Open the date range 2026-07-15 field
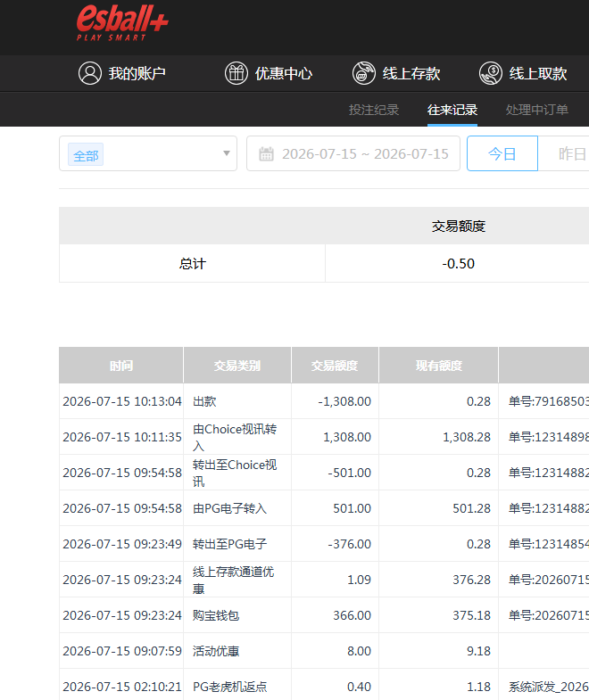Image resolution: width=589 pixels, height=700 pixels. pyautogui.click(x=353, y=153)
